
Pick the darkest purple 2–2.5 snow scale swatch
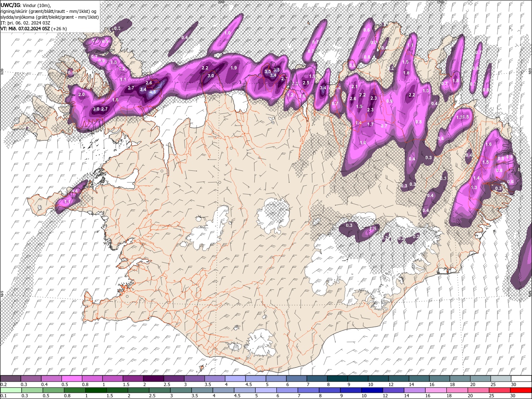pyautogui.click(x=153, y=378)
